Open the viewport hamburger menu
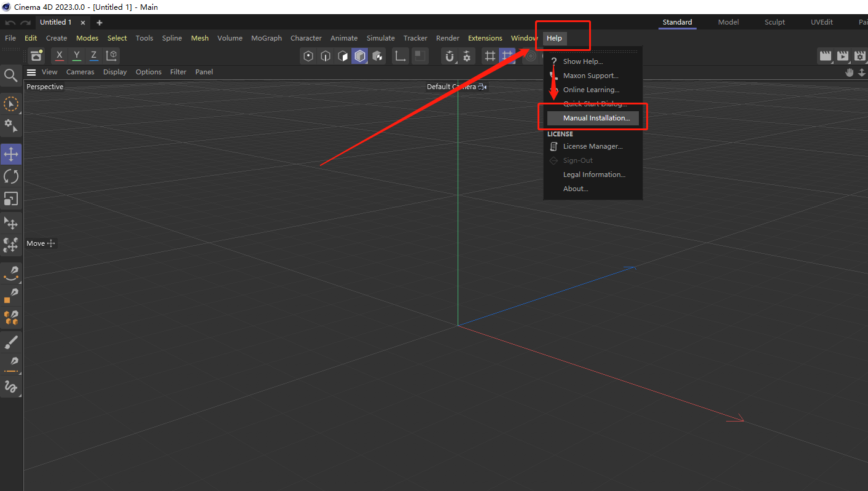The height and width of the screenshot is (491, 868). [31, 72]
